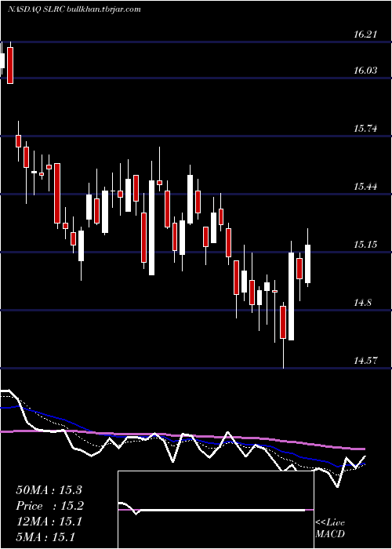Click the 15.74 price level label
Image resolution: width=392 pixels, height=549 pixels.
[365, 129]
